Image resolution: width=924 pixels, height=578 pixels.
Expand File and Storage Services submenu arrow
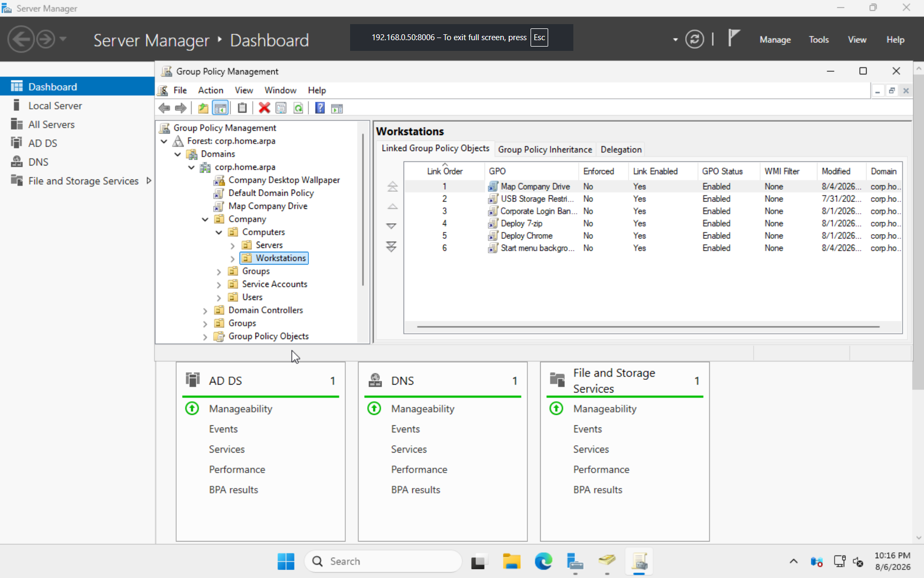tap(149, 181)
